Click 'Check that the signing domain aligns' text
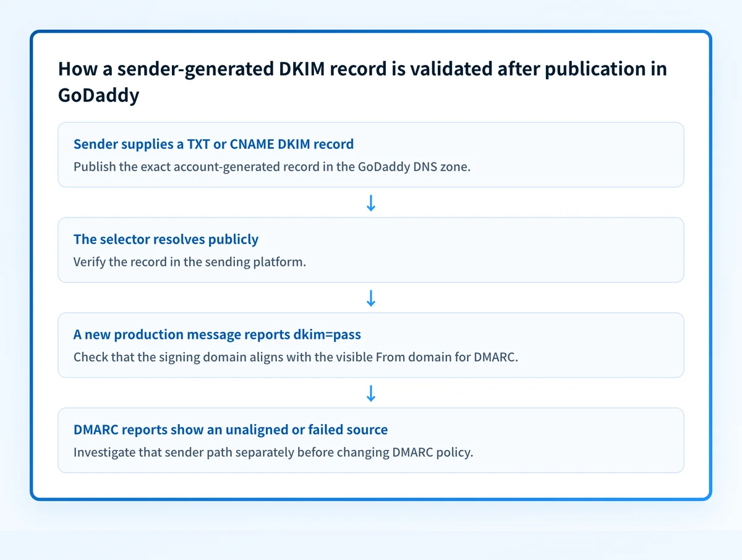The height and width of the screenshot is (560, 742). pyautogui.click(x=296, y=357)
